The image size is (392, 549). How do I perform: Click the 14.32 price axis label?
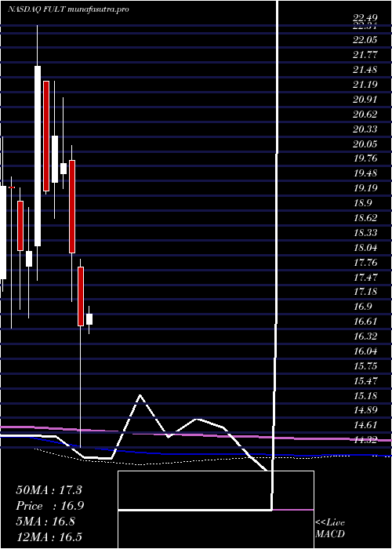tap(365, 440)
